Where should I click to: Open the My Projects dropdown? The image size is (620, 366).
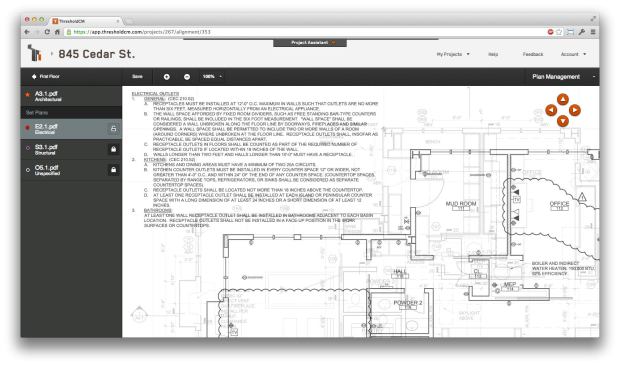(x=453, y=54)
